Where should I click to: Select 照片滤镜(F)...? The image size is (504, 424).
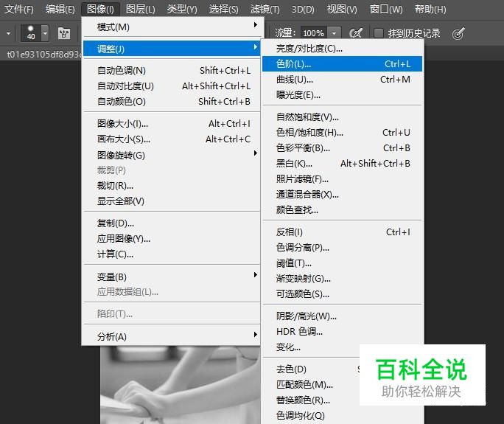coord(342,179)
